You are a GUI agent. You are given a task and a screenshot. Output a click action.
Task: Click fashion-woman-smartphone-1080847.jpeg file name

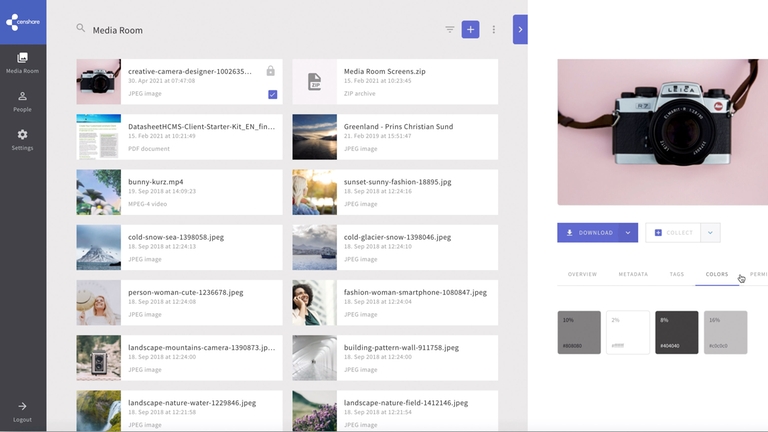point(415,292)
